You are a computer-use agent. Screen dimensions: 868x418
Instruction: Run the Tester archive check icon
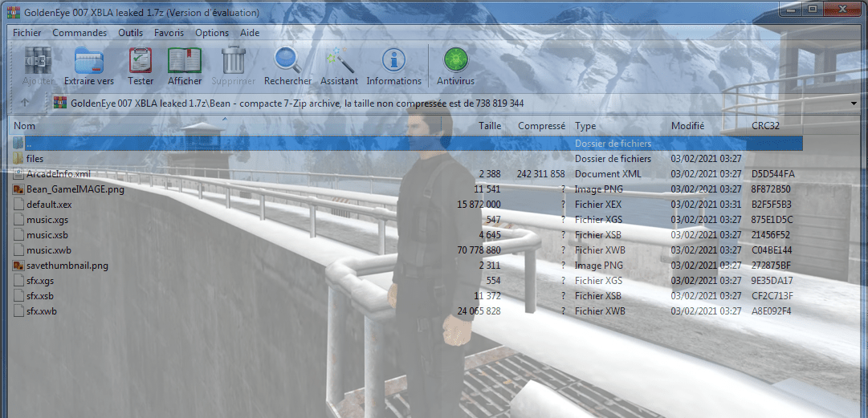pos(141,59)
